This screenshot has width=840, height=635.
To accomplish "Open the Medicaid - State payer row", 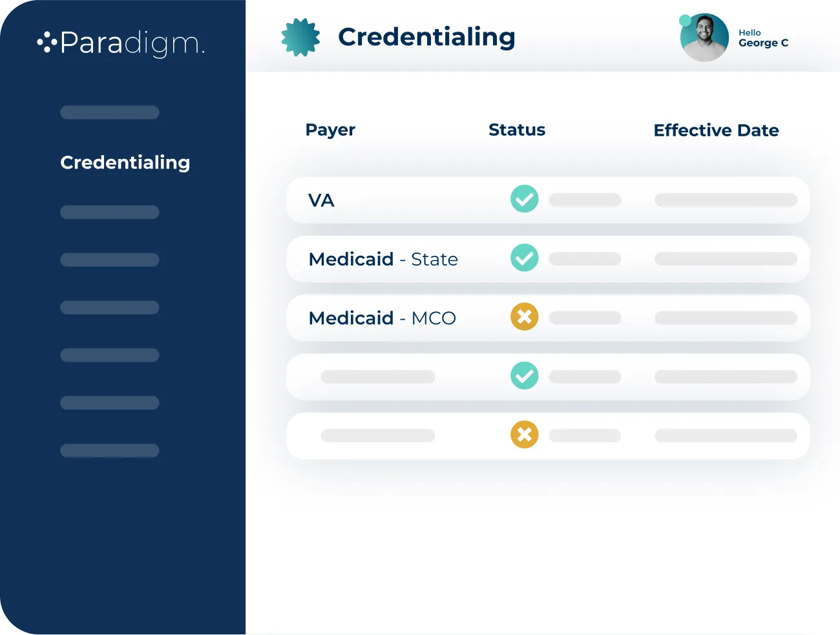I will tap(383, 259).
